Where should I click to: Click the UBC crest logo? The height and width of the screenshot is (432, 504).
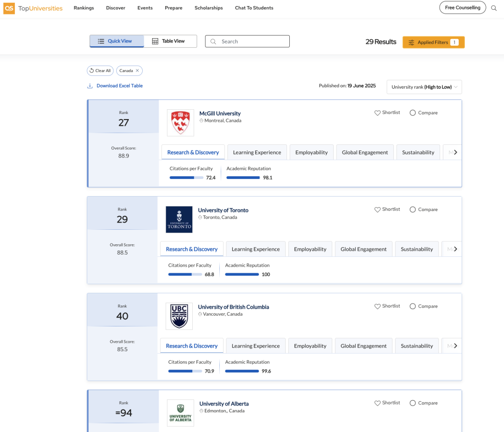[179, 316]
